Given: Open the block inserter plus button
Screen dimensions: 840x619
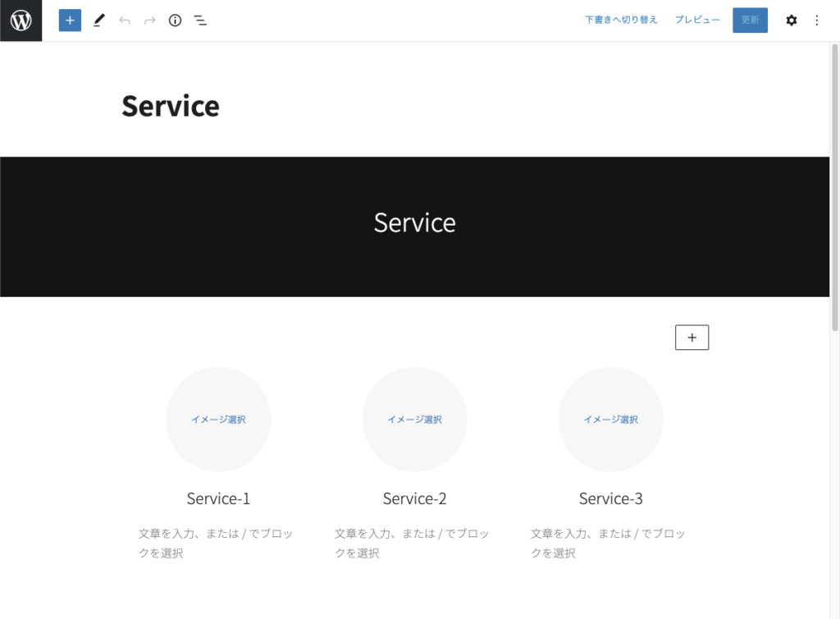Looking at the screenshot, I should point(70,20).
